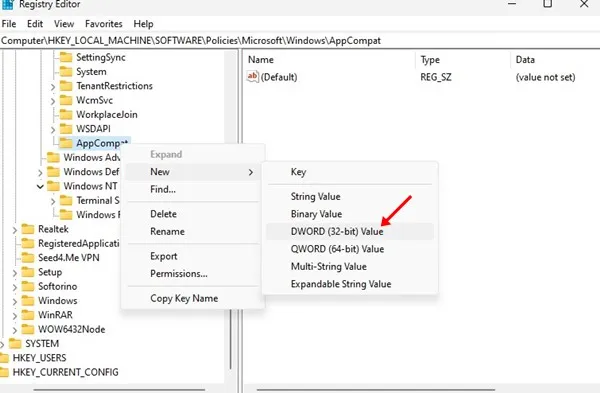The width and height of the screenshot is (600, 393).
Task: Click the REG_SZ type cell
Action: point(436,77)
